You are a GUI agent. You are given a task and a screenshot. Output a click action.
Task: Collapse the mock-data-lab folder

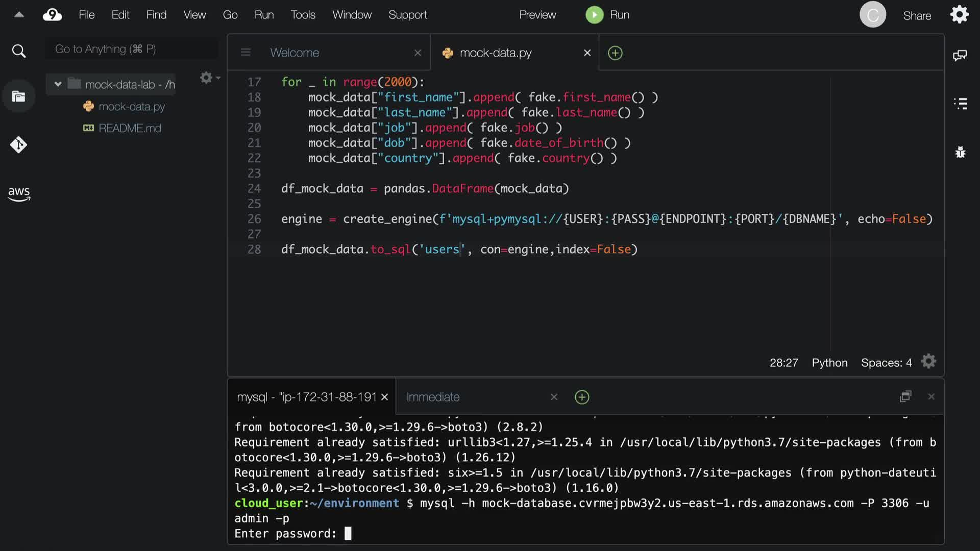[58, 84]
